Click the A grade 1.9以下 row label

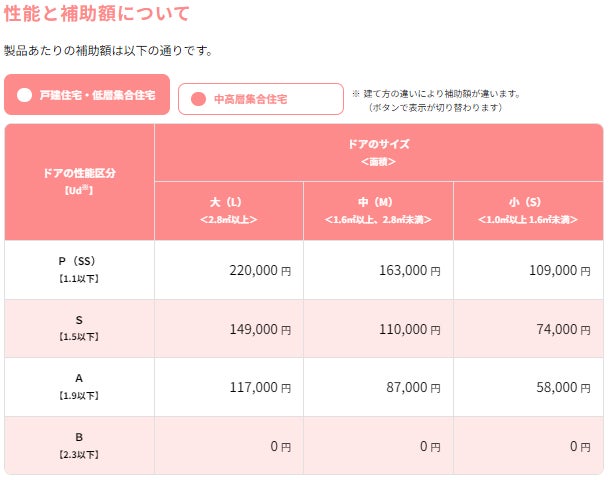pos(78,386)
